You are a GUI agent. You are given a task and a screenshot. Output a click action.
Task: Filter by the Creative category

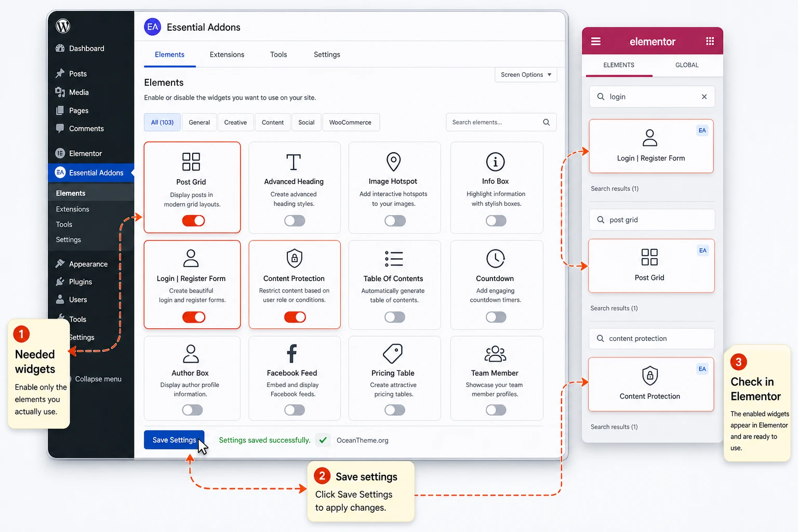(x=235, y=122)
